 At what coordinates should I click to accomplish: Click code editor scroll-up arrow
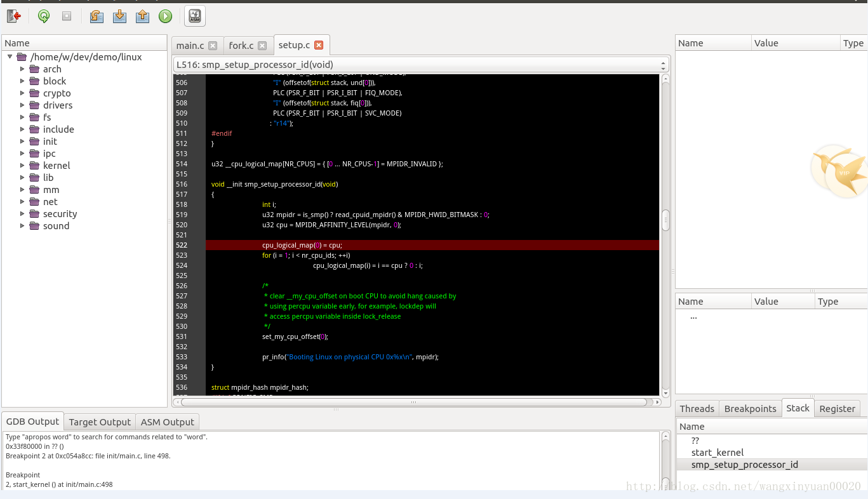coord(665,79)
